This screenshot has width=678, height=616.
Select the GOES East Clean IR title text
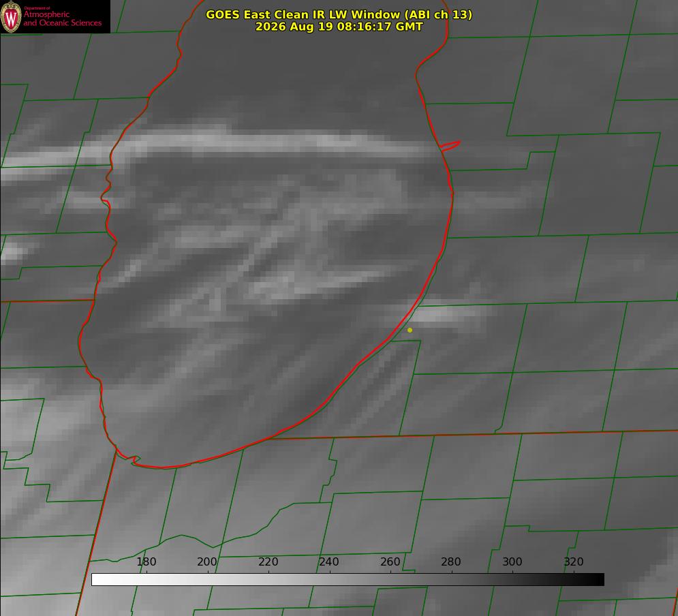[339, 14]
